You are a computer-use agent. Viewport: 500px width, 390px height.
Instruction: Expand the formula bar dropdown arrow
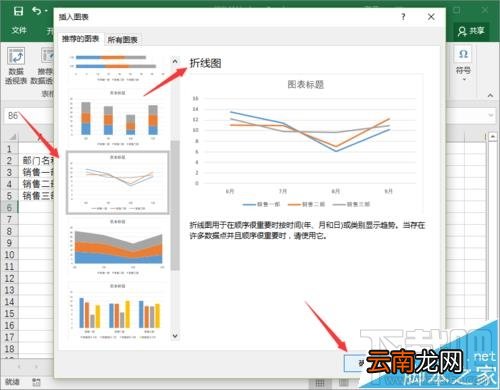pos(490,115)
